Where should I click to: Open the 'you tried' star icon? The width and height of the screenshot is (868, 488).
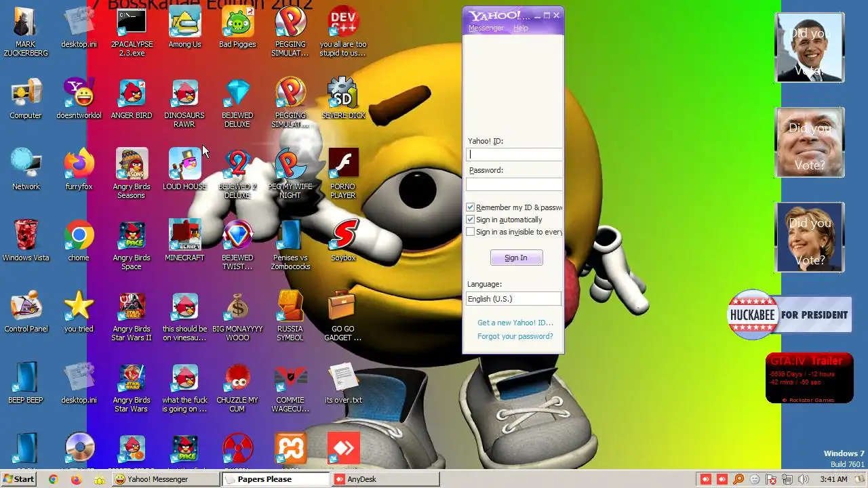79,312
